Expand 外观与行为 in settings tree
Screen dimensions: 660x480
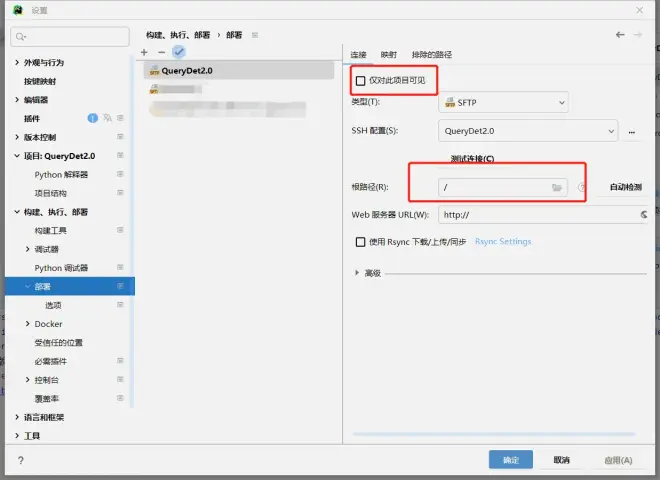tap(17, 62)
